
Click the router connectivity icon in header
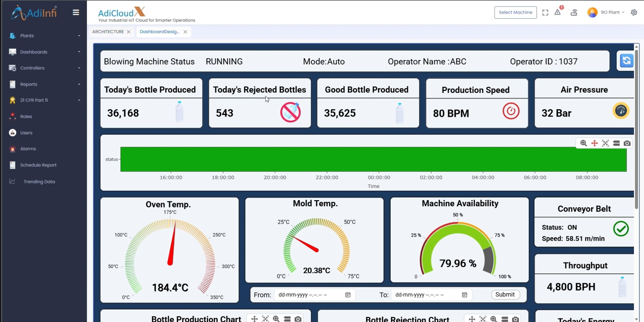pos(574,13)
